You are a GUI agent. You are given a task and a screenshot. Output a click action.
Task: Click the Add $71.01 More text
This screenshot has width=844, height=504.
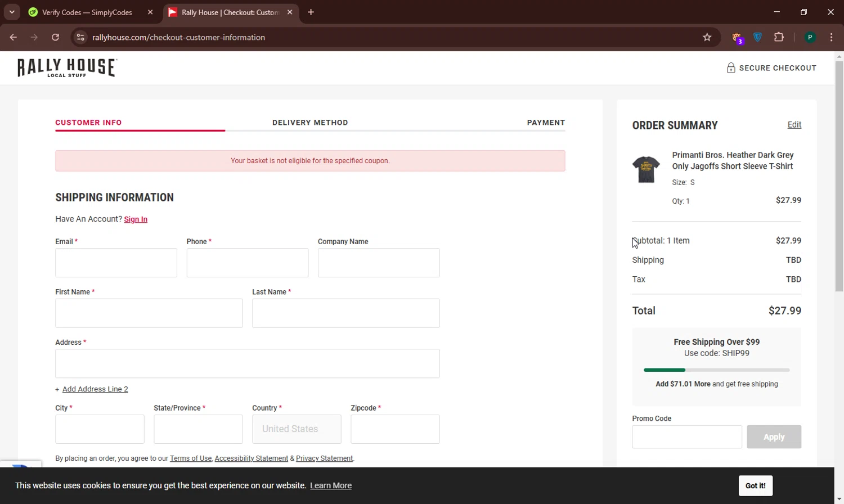(683, 384)
